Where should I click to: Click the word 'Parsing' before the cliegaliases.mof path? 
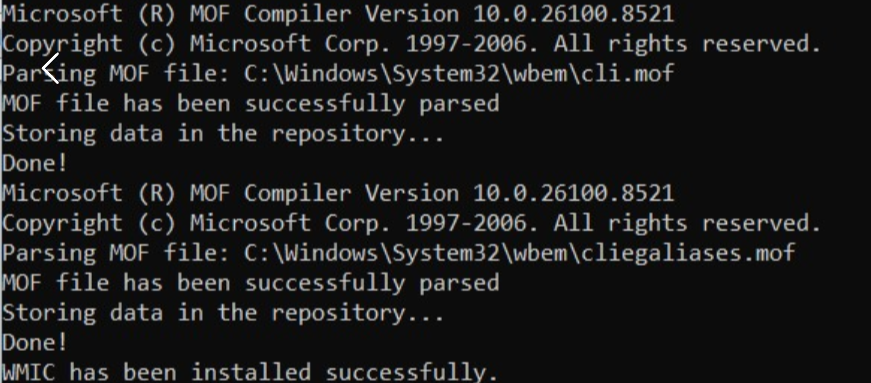49,253
